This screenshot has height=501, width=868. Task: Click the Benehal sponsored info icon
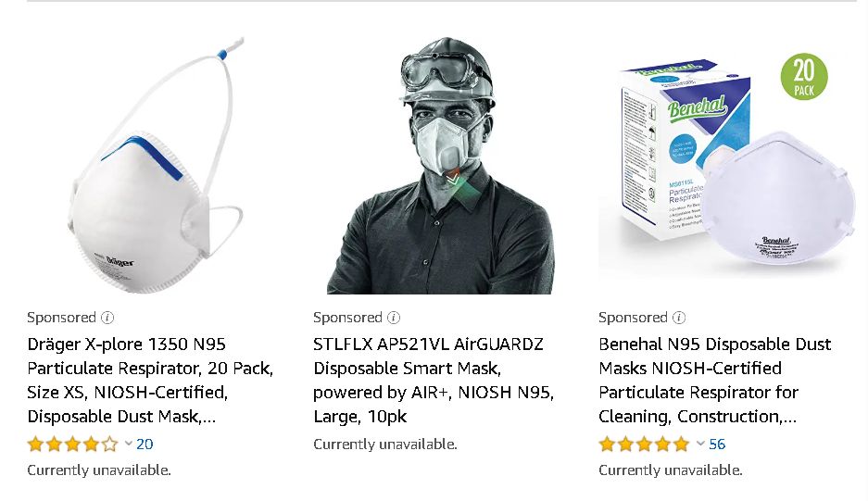click(679, 318)
